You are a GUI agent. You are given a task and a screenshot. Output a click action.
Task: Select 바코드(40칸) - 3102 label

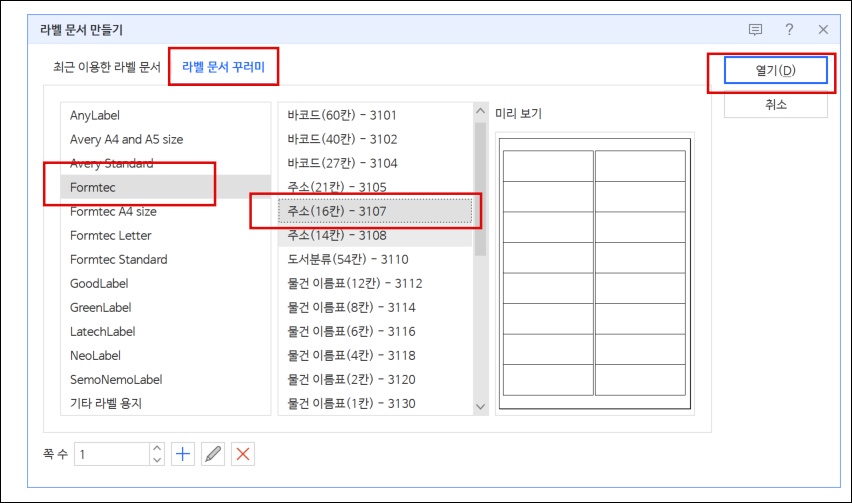pos(375,139)
